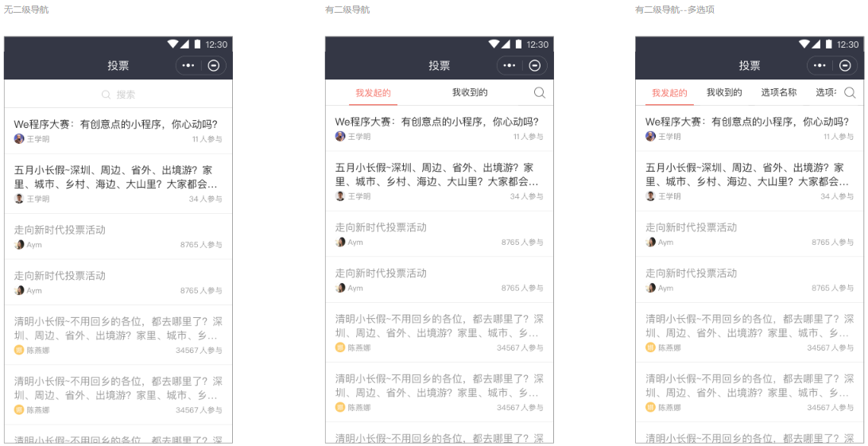Open the 五月小长假 vote in 有二级导航 mockup
This screenshot has width=868, height=446.
click(439, 181)
